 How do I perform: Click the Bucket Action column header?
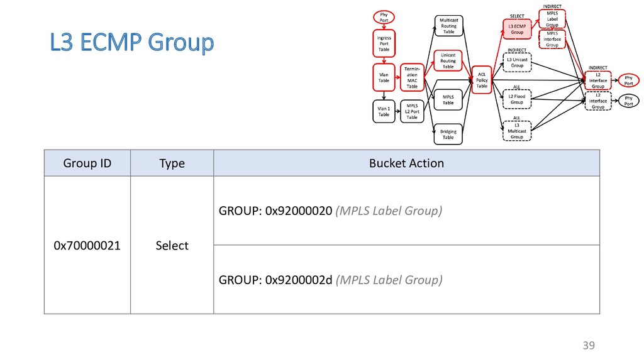406,163
